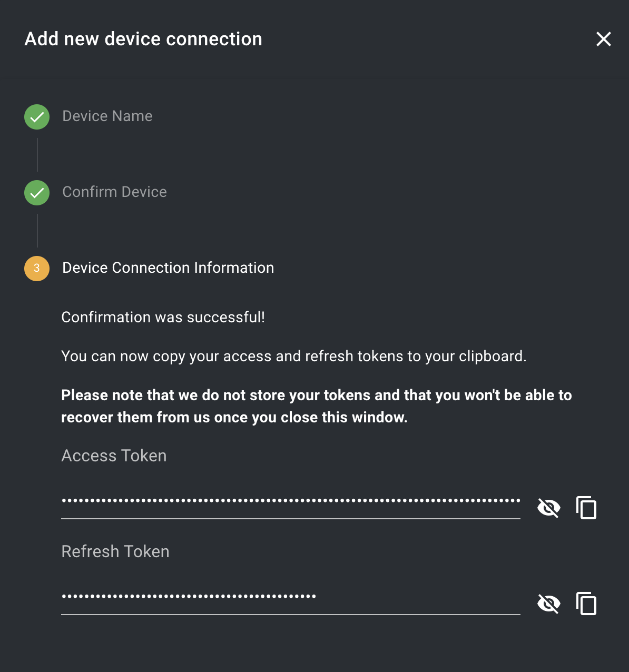
Task: Reveal the hidden access token
Action: [x=548, y=508]
